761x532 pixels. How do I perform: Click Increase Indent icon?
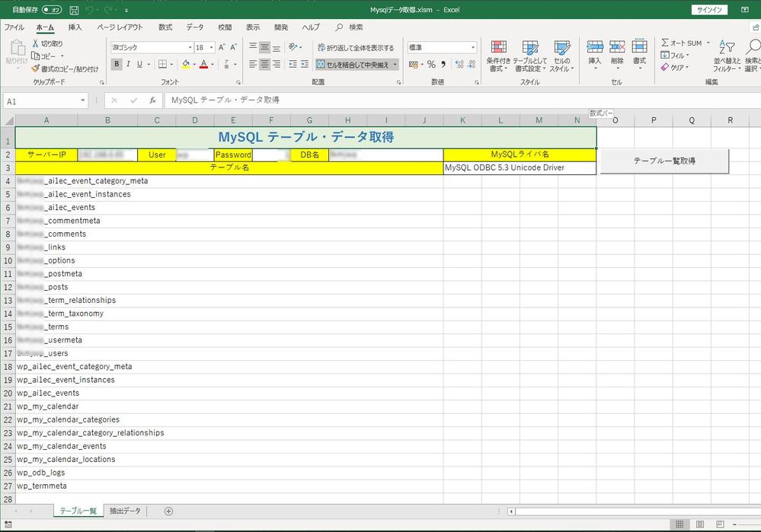pos(304,64)
